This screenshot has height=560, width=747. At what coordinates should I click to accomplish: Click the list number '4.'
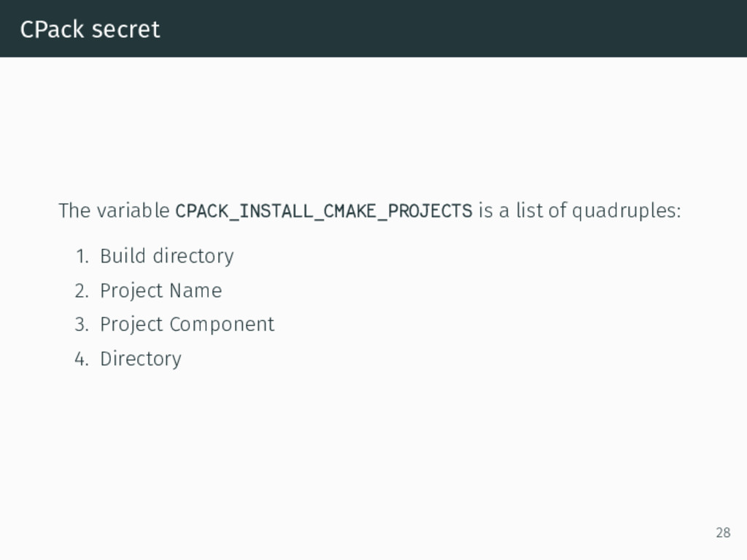click(x=82, y=359)
